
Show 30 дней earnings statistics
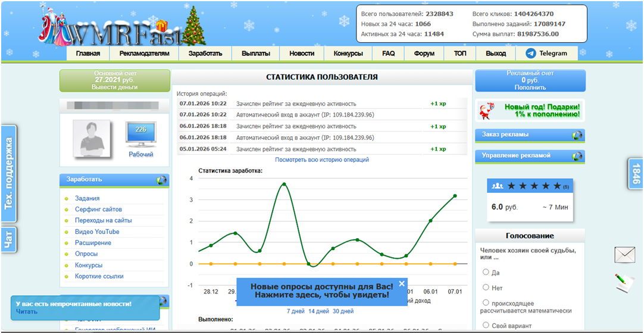[343, 311]
